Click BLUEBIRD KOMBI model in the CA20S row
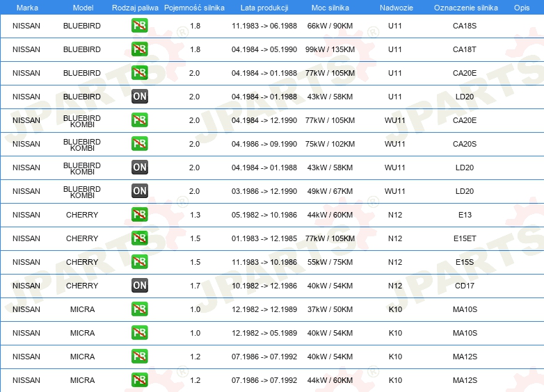 pos(82,145)
